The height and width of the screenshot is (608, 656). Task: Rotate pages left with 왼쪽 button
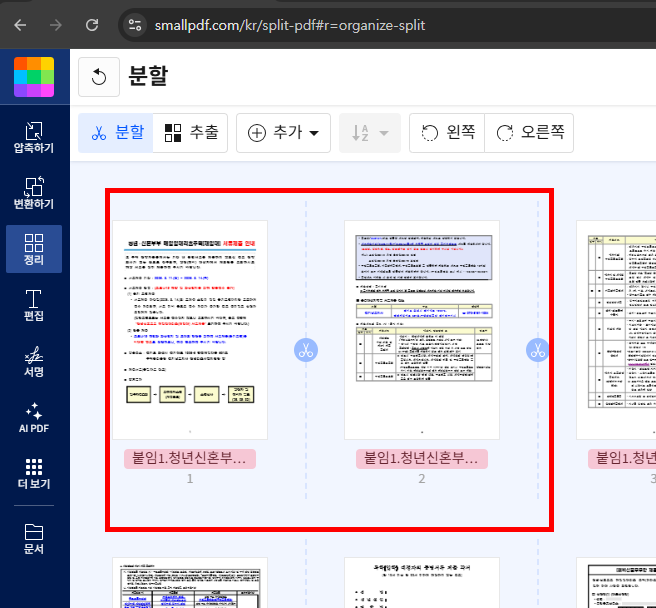(x=447, y=133)
